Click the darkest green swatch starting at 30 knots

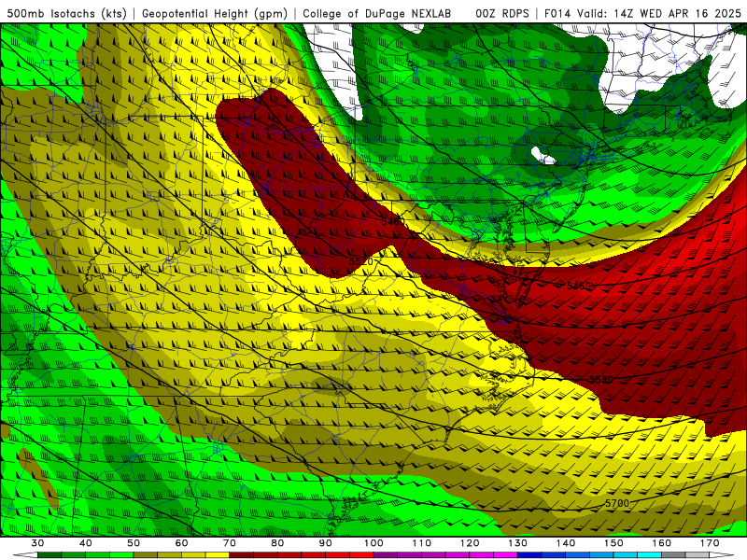[x=49, y=555]
